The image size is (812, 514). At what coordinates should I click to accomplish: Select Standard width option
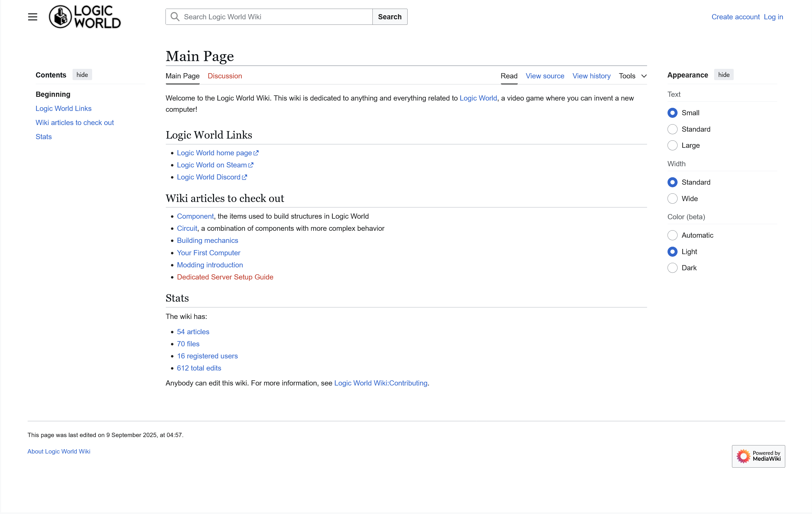(672, 182)
